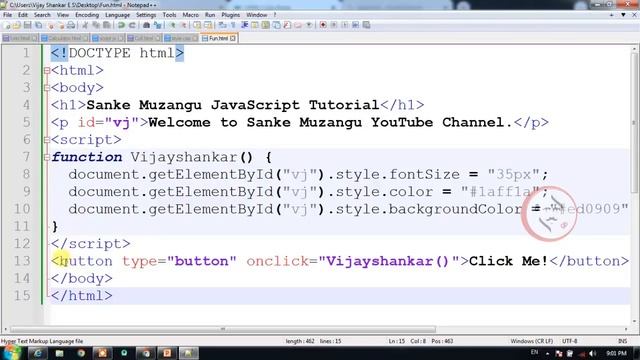Click the Playback macro icon

(x=345, y=25)
